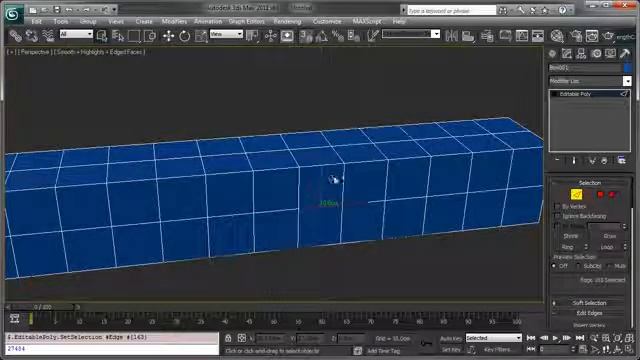
Task: Select the Bind to Space Warp tool
Action: pyautogui.click(x=48, y=36)
